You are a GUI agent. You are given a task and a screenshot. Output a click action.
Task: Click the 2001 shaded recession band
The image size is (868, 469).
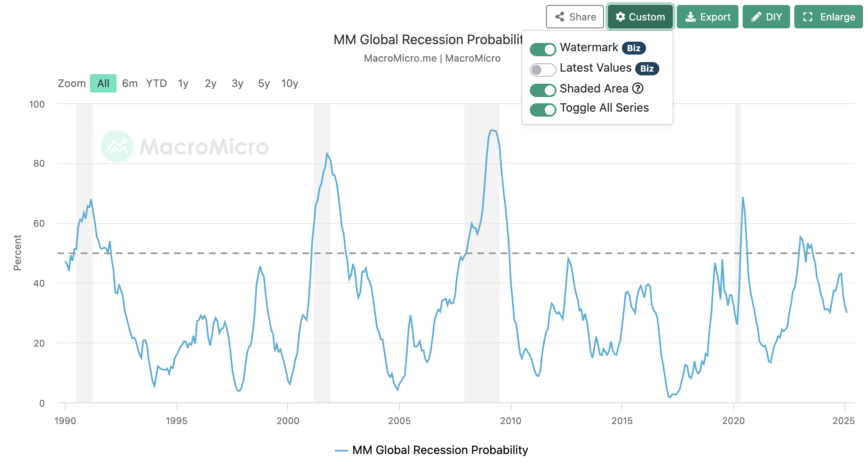pos(322,253)
